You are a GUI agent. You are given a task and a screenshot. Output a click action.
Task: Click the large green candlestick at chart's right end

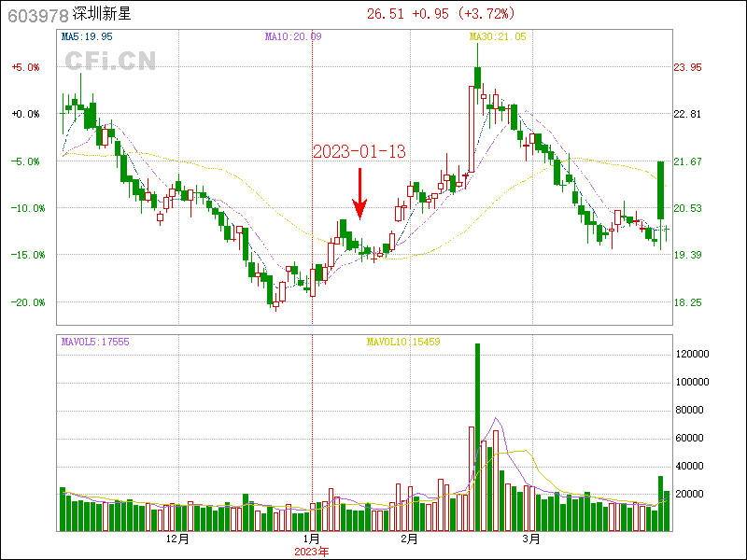(x=660, y=190)
